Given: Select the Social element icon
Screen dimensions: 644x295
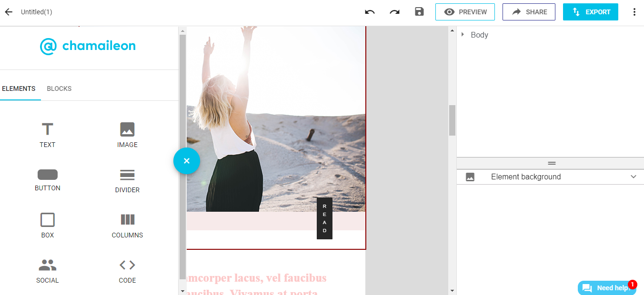Looking at the screenshot, I should tap(47, 270).
